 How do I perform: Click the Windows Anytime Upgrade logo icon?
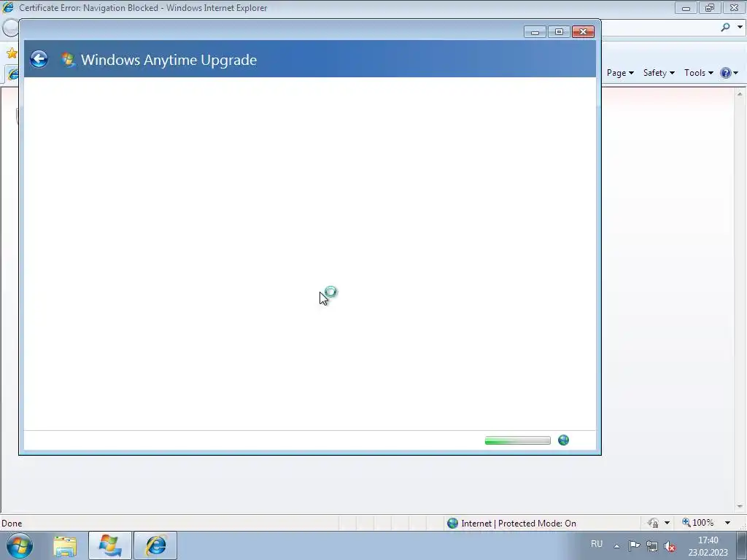tap(68, 60)
